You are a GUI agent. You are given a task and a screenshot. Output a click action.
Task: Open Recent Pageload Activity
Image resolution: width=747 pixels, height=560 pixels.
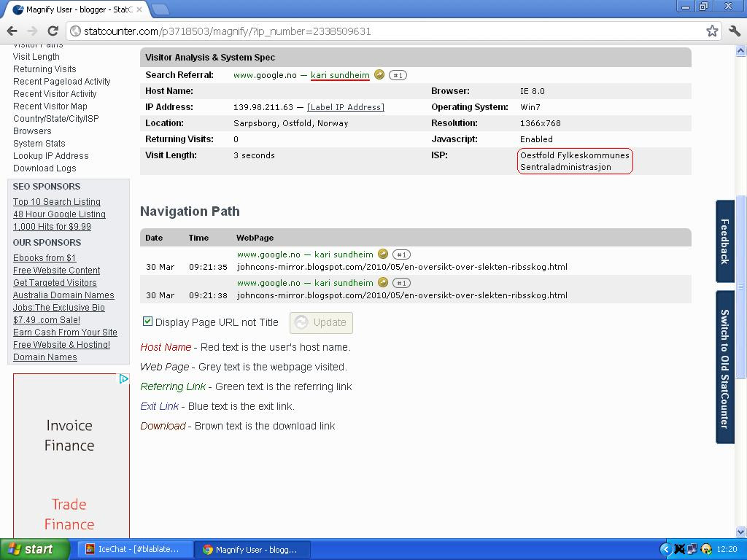(61, 82)
